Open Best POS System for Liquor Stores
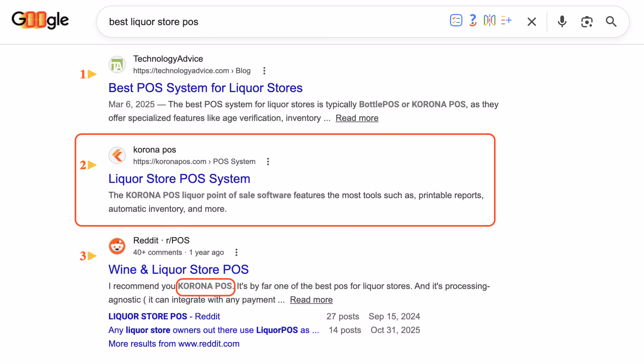This screenshot has height=364, width=644. (205, 88)
